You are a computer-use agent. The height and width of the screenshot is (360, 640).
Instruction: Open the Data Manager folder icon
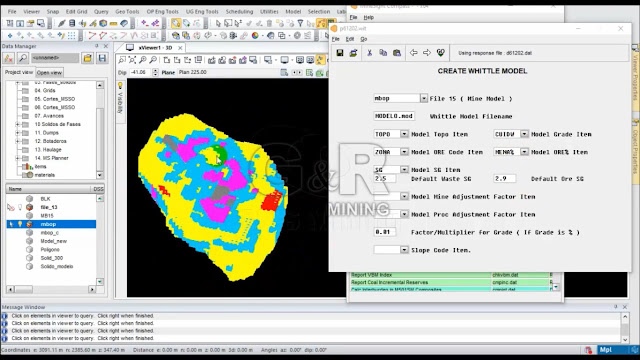[x=87, y=58]
